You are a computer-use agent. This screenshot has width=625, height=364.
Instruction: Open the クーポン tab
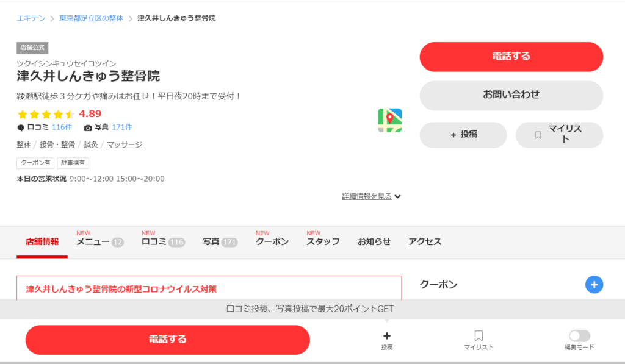[x=272, y=241]
